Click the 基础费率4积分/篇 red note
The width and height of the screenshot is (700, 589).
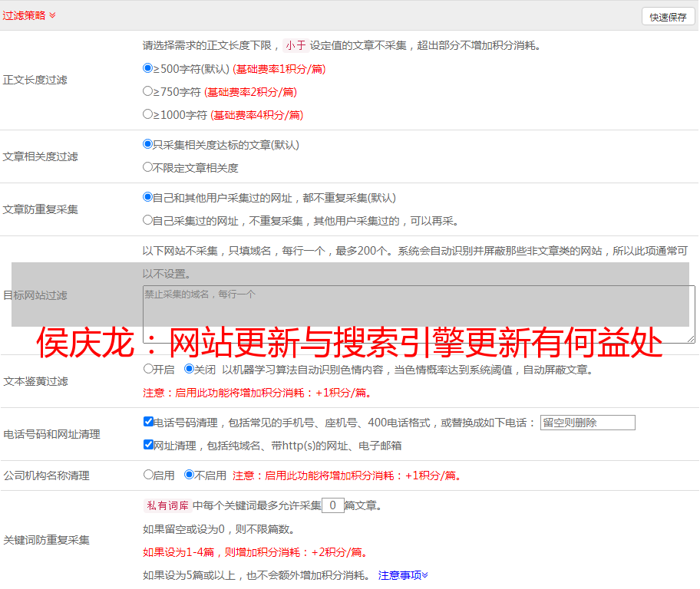coord(256,115)
